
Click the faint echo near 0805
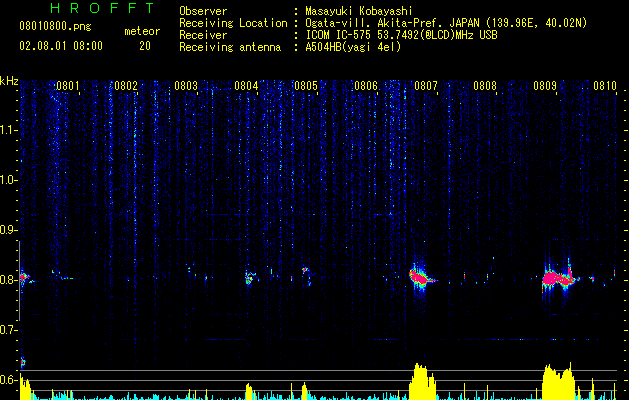click(x=306, y=275)
